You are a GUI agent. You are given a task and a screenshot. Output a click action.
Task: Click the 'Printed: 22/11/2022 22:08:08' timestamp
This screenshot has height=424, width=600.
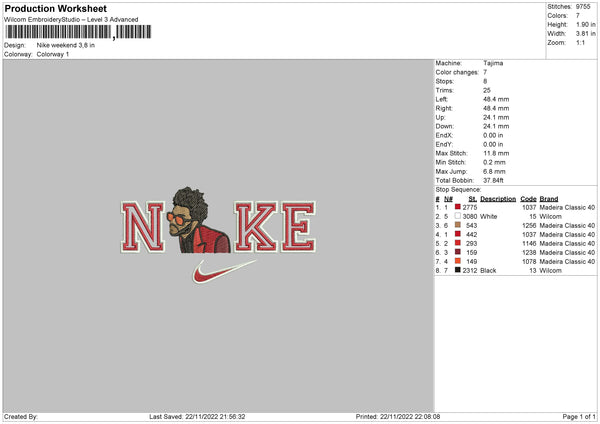pyautogui.click(x=398, y=417)
